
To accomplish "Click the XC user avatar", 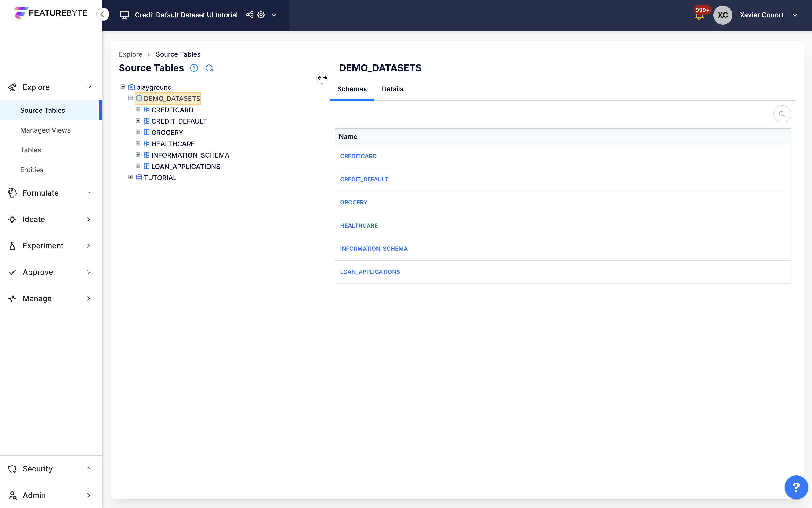I will point(722,15).
